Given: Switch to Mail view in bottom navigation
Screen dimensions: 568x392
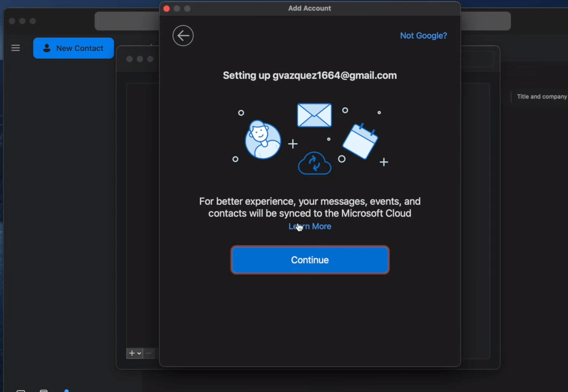Looking at the screenshot, I should coord(21,390).
